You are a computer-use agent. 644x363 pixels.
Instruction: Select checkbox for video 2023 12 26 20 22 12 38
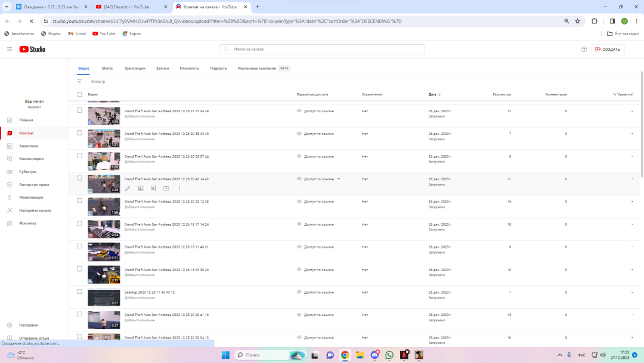click(x=79, y=201)
